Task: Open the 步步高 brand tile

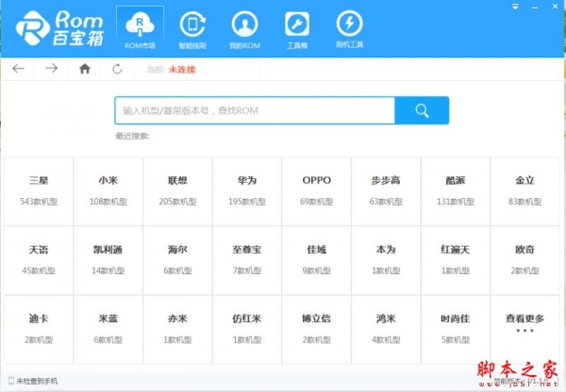Action: 386,191
